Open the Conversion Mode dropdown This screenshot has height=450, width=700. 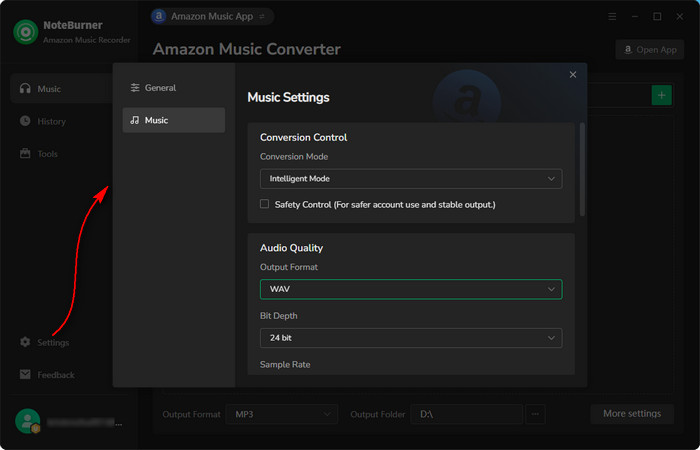411,179
